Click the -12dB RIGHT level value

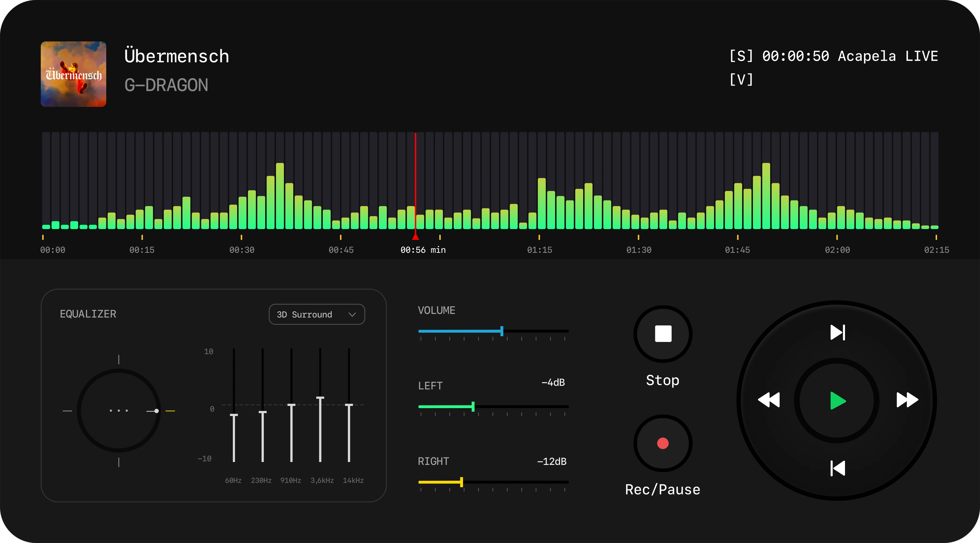coord(552,461)
